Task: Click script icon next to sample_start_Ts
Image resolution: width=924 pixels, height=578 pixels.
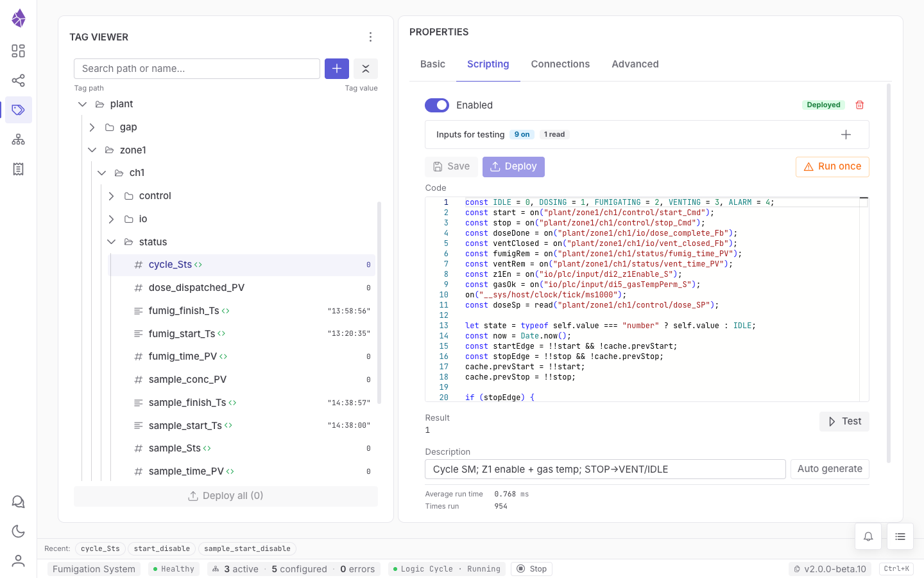Action: point(228,426)
